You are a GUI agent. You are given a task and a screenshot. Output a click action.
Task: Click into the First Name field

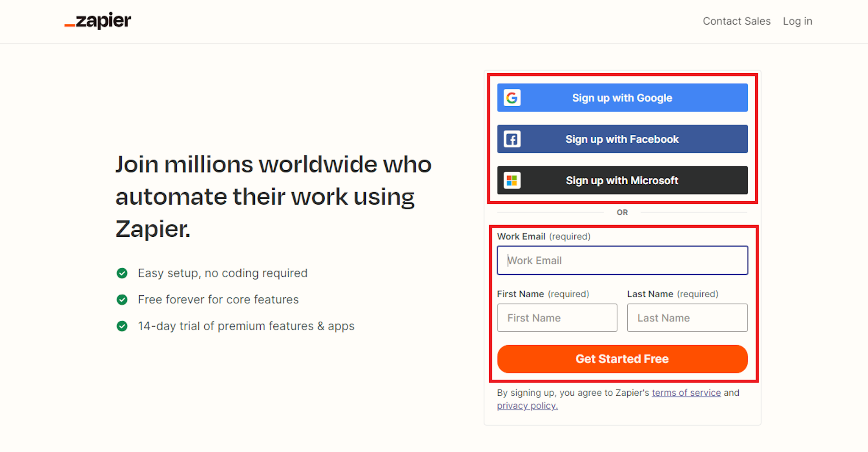(557, 318)
